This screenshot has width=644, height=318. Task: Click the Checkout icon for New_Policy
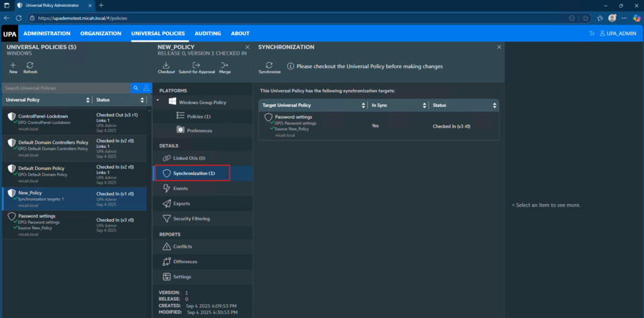pos(166,65)
